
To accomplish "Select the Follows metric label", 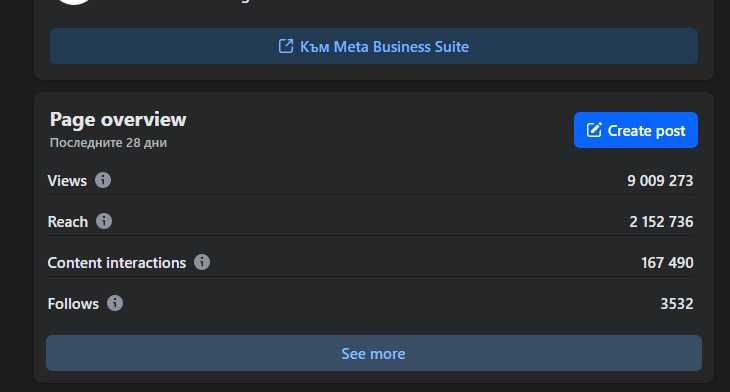I will tap(73, 304).
